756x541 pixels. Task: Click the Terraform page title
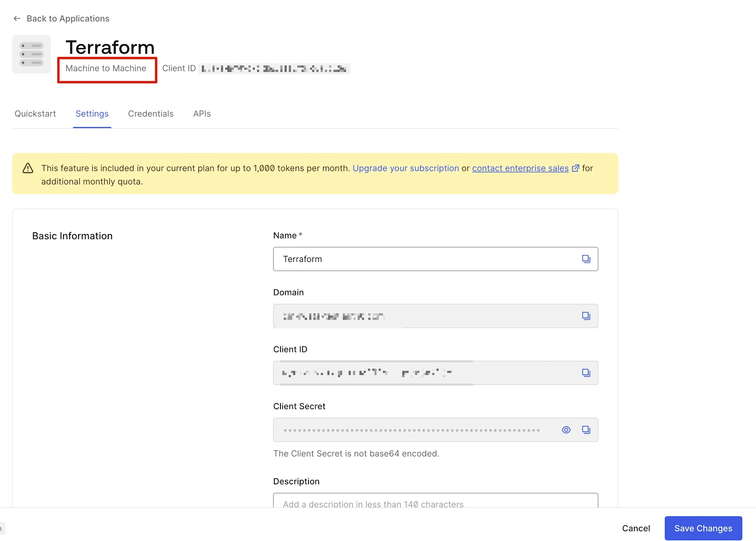110,47
